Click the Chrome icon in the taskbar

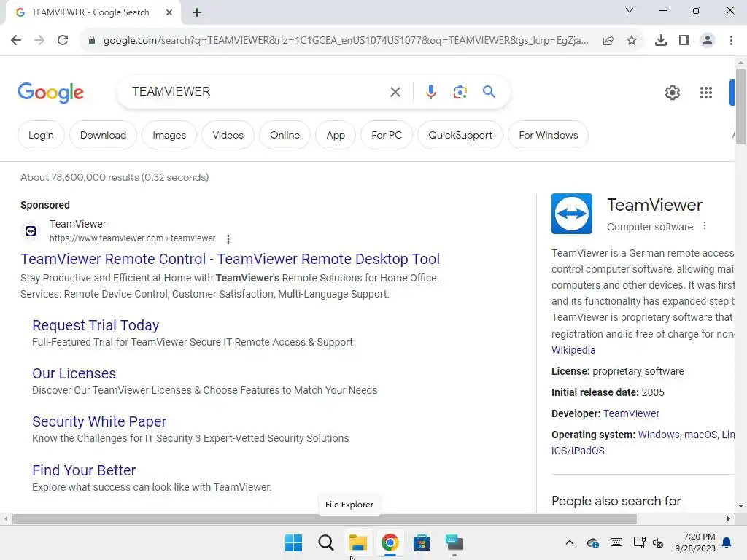(x=390, y=542)
